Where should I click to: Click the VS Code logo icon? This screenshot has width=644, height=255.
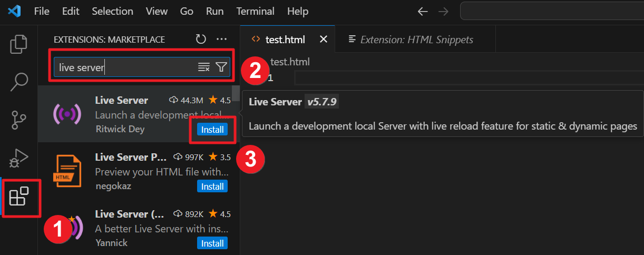(x=14, y=11)
